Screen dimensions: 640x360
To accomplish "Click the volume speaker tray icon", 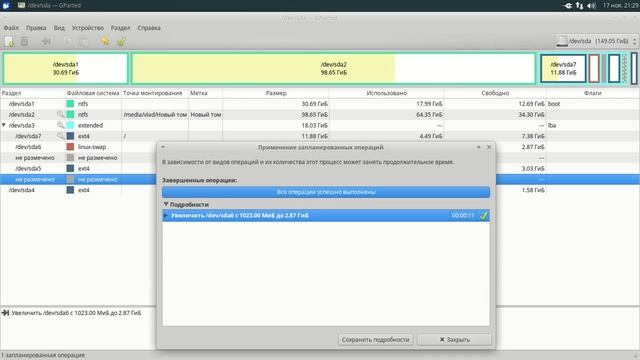I will [x=591, y=5].
